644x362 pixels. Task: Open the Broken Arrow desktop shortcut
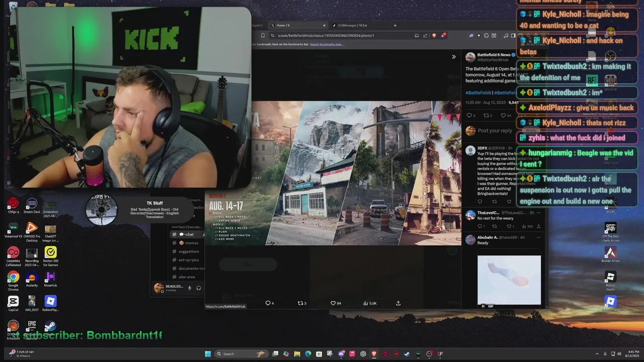610,255
